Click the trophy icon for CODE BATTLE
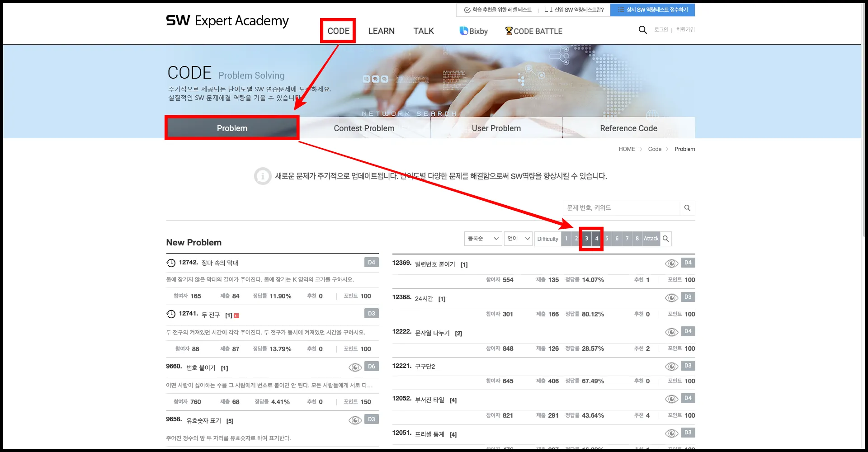 [x=509, y=31]
